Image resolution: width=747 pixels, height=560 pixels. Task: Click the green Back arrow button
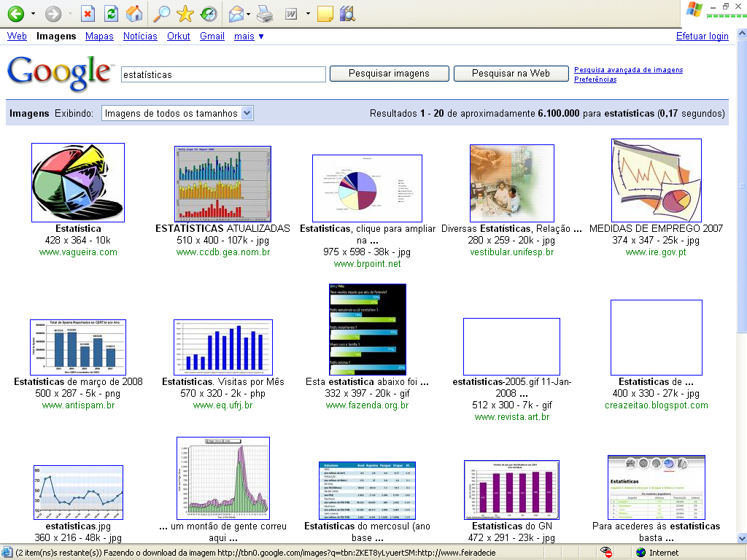click(15, 13)
